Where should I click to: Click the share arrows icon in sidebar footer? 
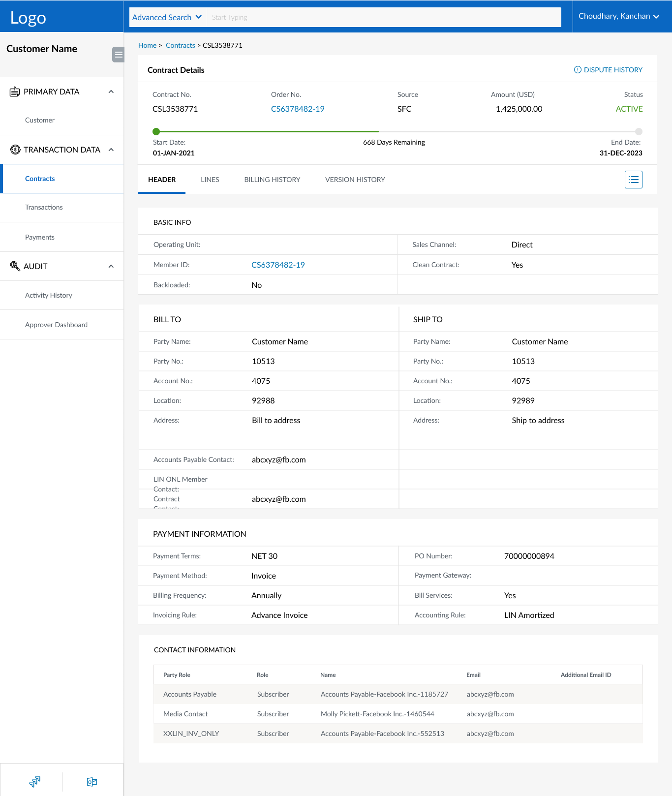point(35,781)
